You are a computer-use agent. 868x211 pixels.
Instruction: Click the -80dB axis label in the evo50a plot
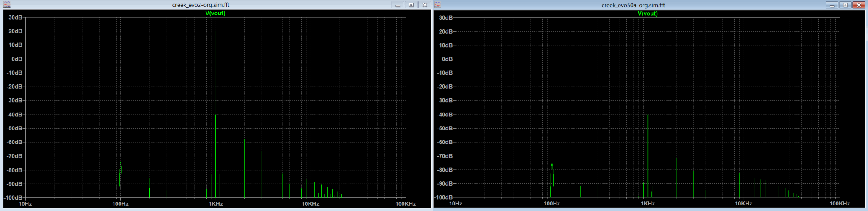[445, 169]
